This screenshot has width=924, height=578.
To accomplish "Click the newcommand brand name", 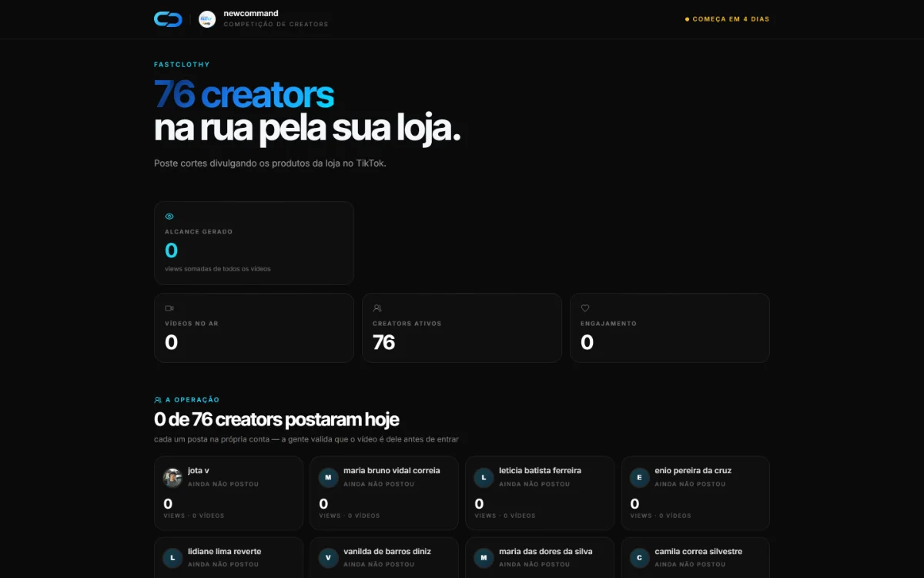I will 251,14.
